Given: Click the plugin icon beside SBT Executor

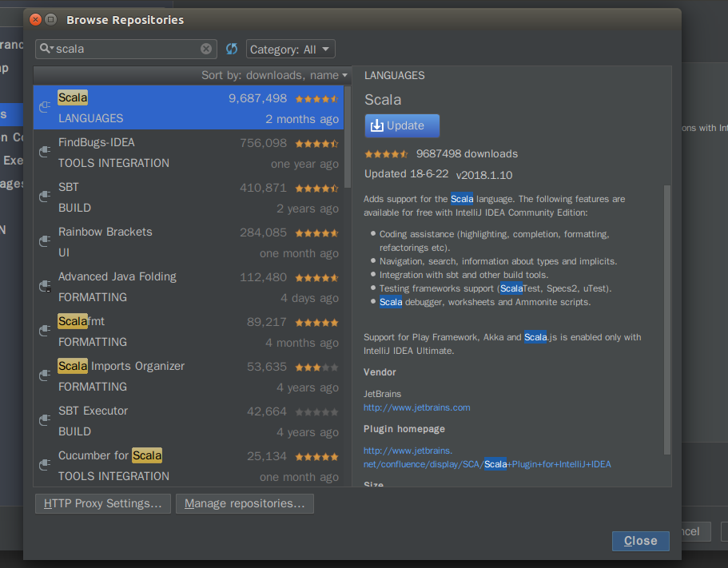Looking at the screenshot, I should point(45,420).
